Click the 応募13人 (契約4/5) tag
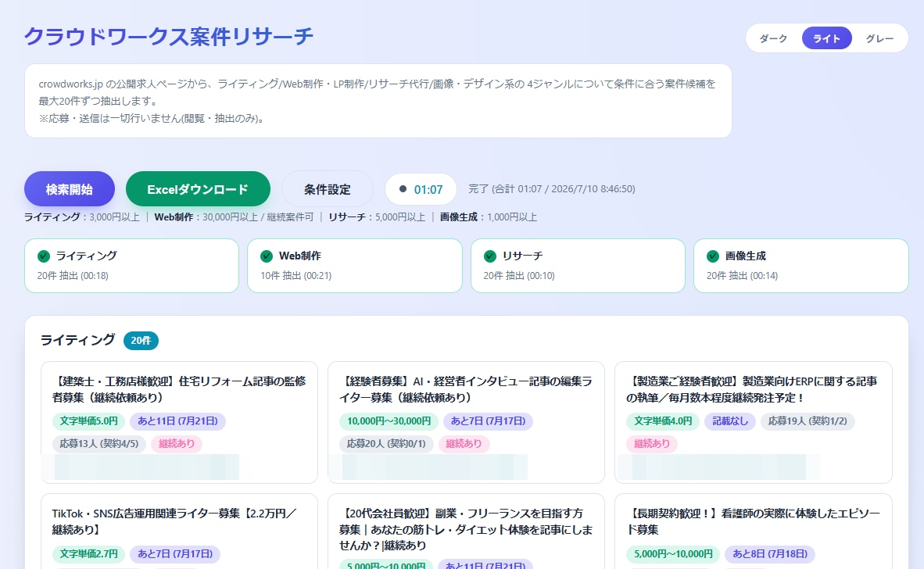The width and height of the screenshot is (924, 569). pyautogui.click(x=99, y=443)
